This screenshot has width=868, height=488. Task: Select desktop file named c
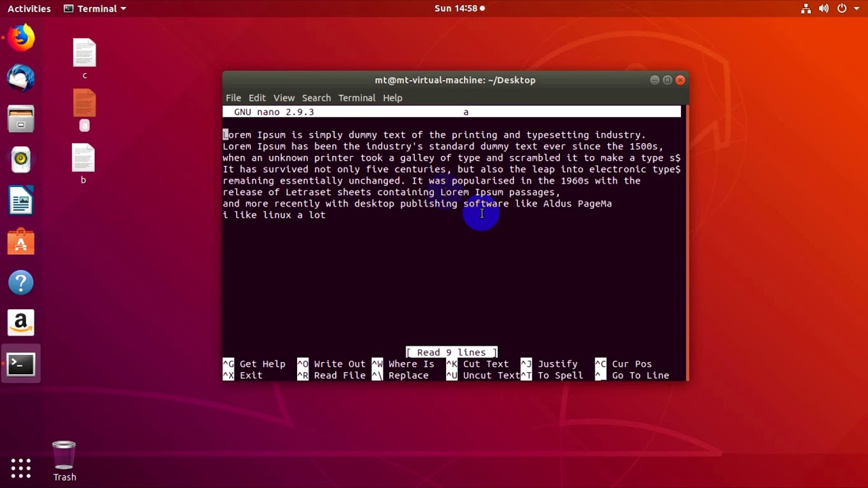(x=85, y=59)
